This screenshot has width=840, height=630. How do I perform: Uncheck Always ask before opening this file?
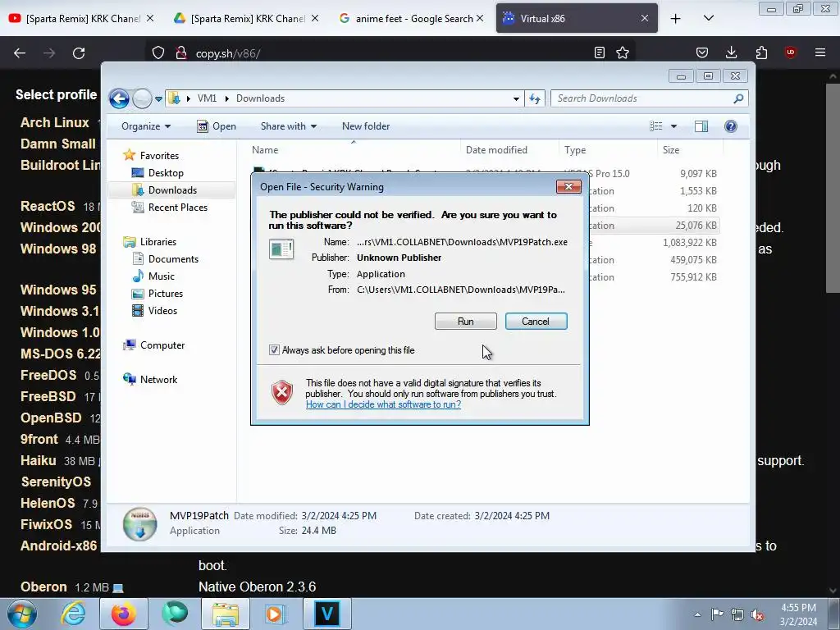coord(274,349)
